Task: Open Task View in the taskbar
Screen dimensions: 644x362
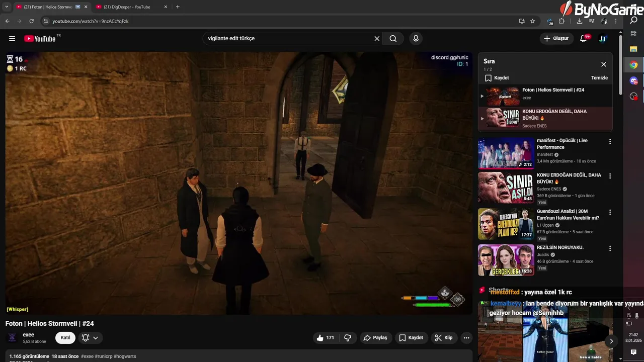Action: click(633, 35)
